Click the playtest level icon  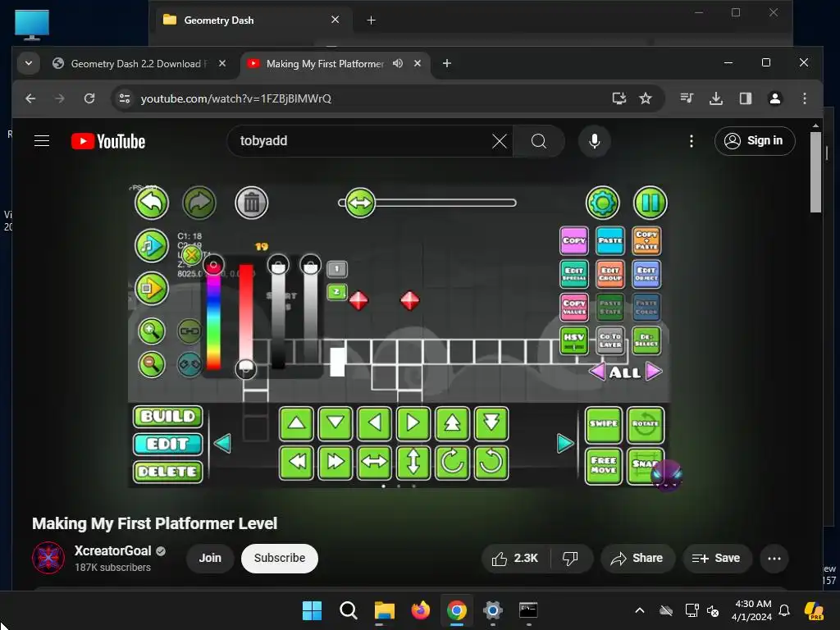coord(152,289)
